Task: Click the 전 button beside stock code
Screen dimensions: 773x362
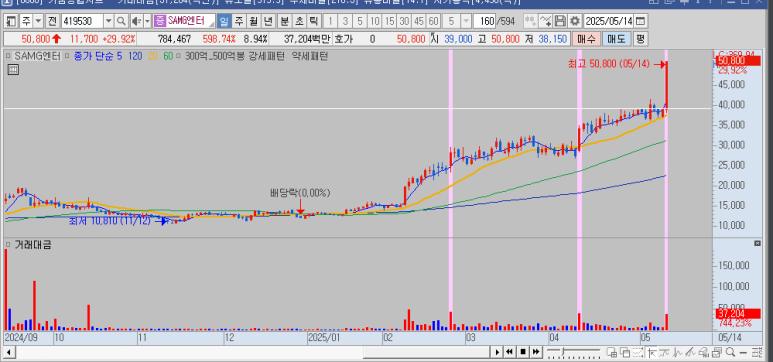Action: [x=52, y=21]
